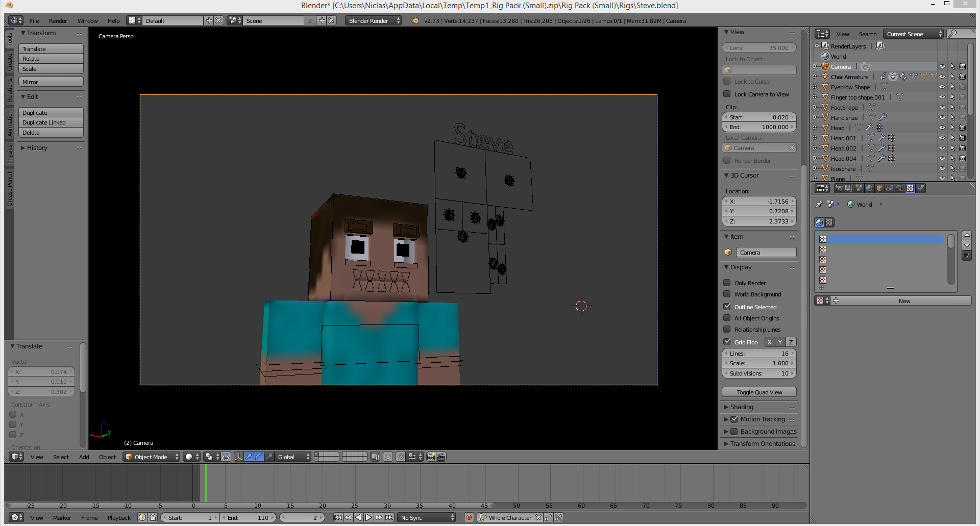Image resolution: width=980 pixels, height=526 pixels.
Task: Open the Object properties tab cube icon
Action: pyautogui.click(x=879, y=188)
